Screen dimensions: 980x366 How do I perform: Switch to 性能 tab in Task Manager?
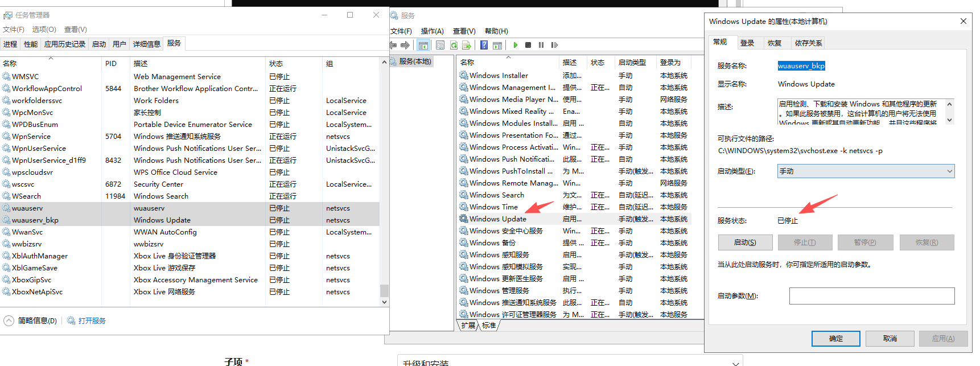point(31,44)
